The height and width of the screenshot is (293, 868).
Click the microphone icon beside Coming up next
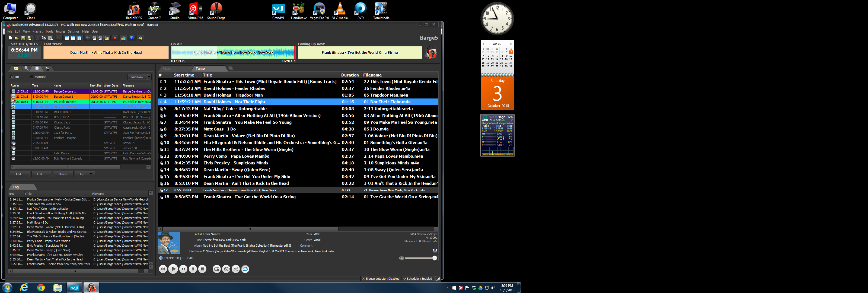tap(431, 53)
